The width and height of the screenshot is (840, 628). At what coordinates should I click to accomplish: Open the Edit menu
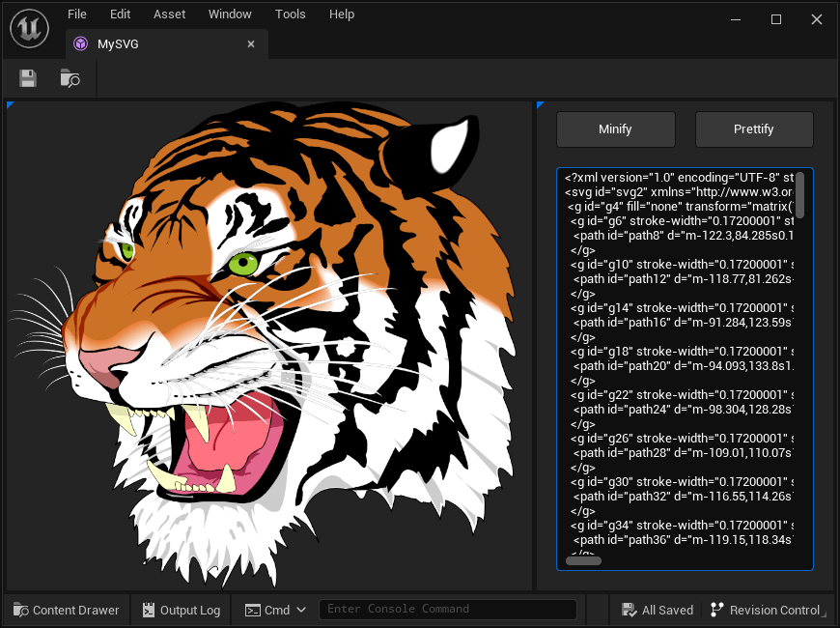(x=120, y=14)
